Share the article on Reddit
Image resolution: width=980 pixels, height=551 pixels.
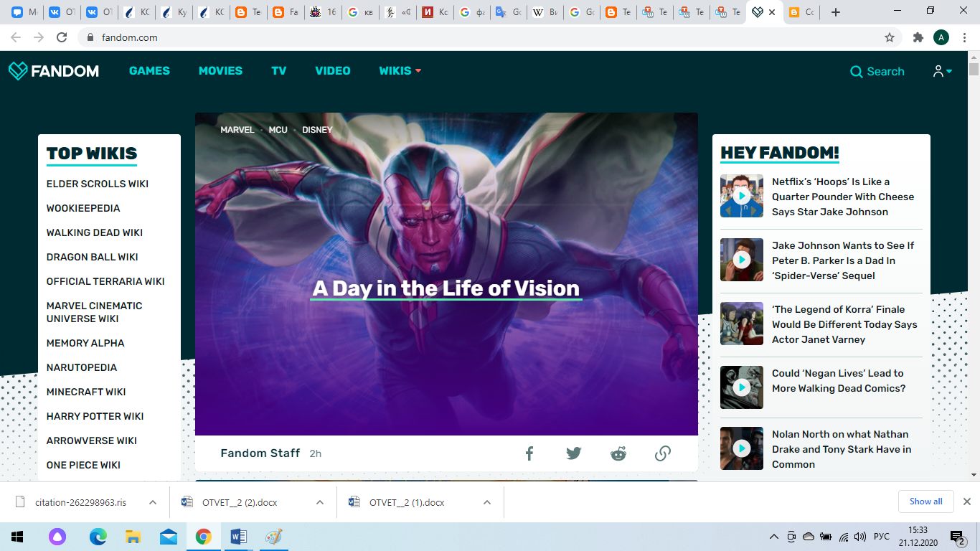[618, 453]
